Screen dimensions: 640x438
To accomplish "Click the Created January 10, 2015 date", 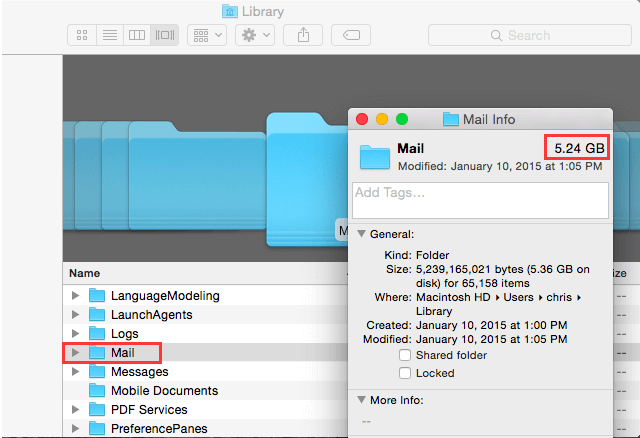I will [491, 325].
